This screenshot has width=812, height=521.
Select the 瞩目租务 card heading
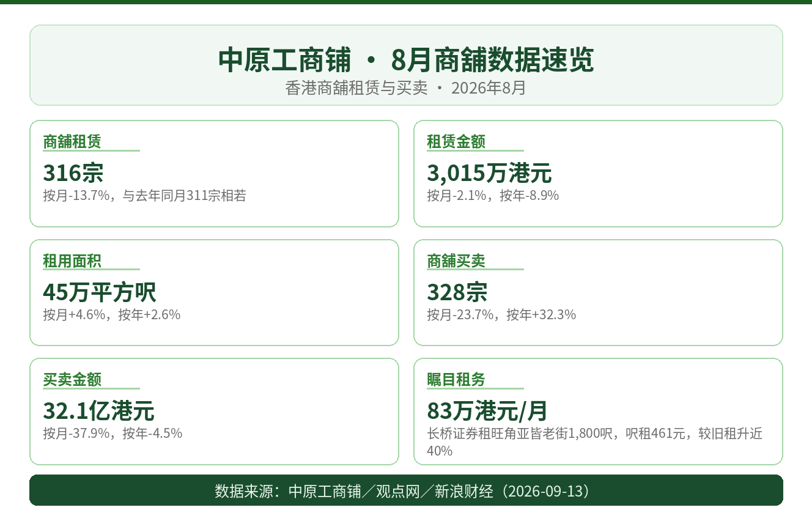point(456,380)
